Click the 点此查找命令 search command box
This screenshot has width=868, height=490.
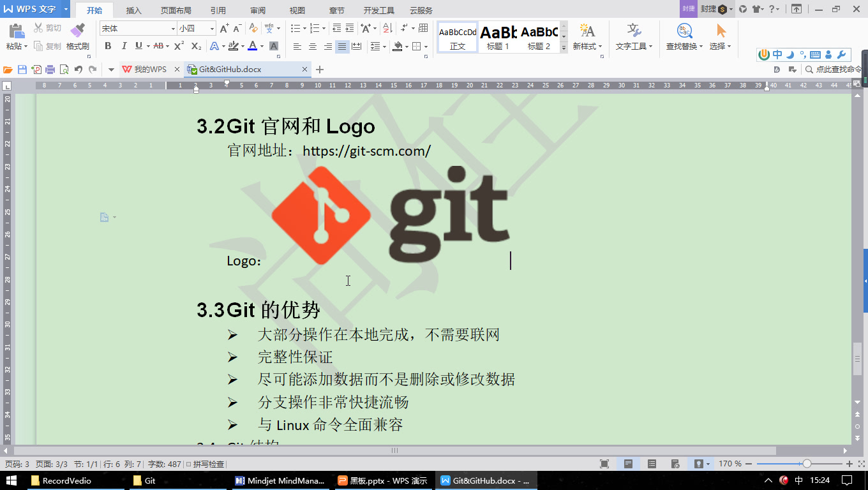pos(834,70)
